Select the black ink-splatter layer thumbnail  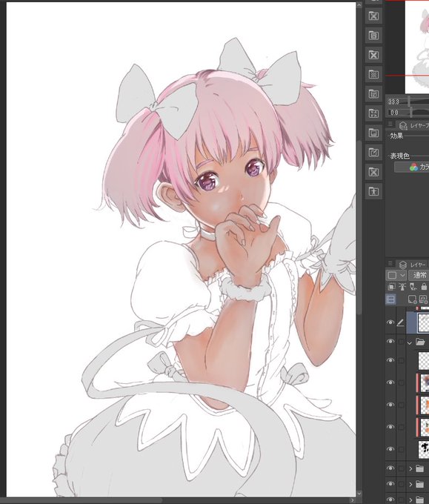(x=424, y=449)
